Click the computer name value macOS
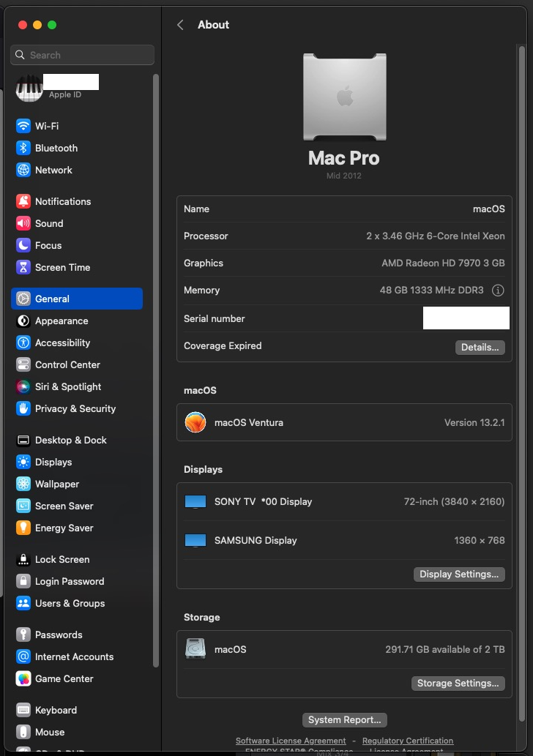 click(488, 209)
